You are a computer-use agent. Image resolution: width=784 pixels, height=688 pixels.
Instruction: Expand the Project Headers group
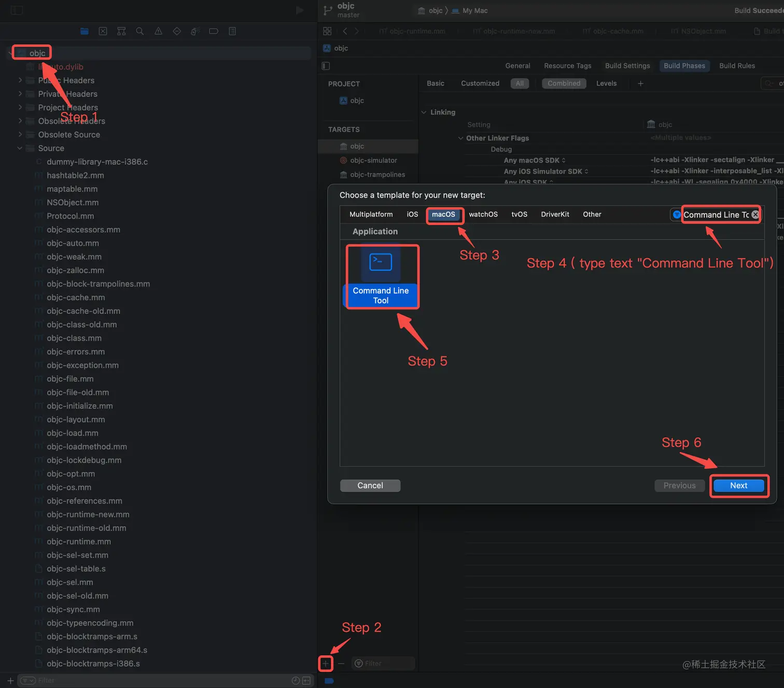click(20, 107)
